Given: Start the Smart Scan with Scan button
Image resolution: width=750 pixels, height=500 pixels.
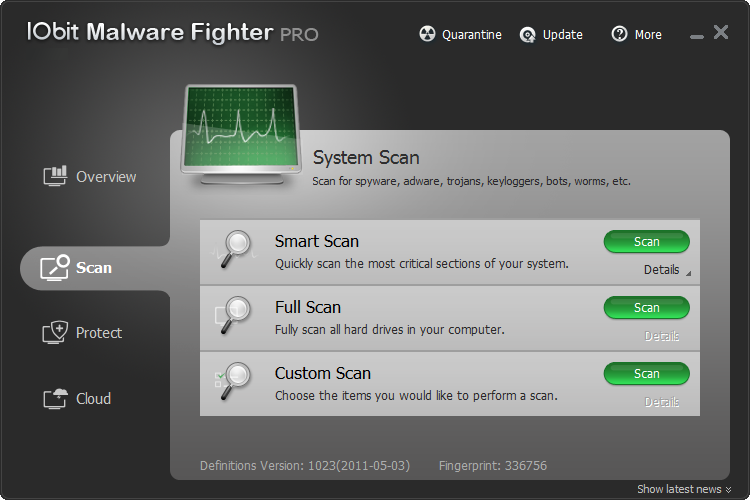Looking at the screenshot, I should pyautogui.click(x=646, y=242).
